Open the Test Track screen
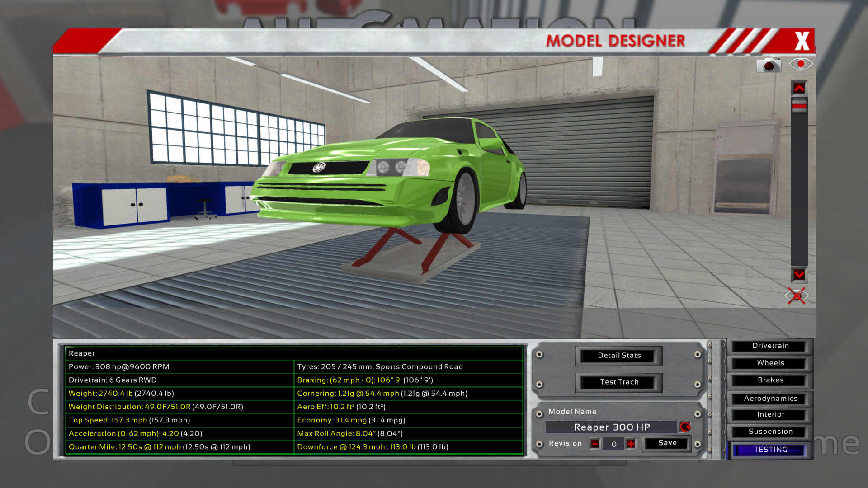The image size is (868, 488). click(x=619, y=382)
